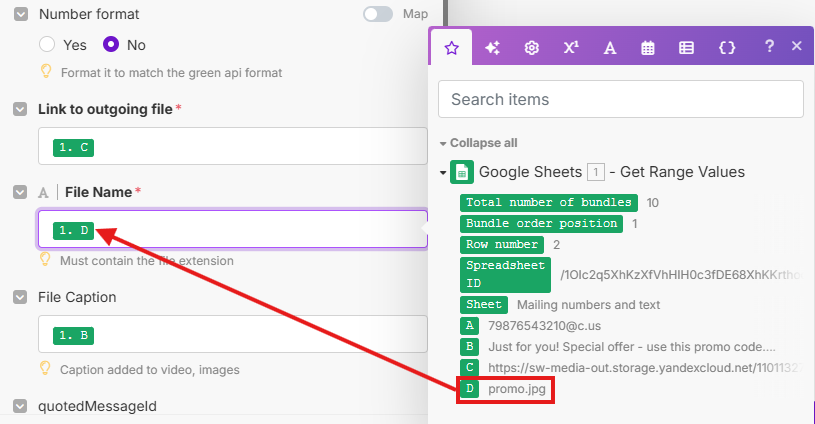This screenshot has width=815, height=424.
Task: Open the general functions gear tab
Action: 532,47
